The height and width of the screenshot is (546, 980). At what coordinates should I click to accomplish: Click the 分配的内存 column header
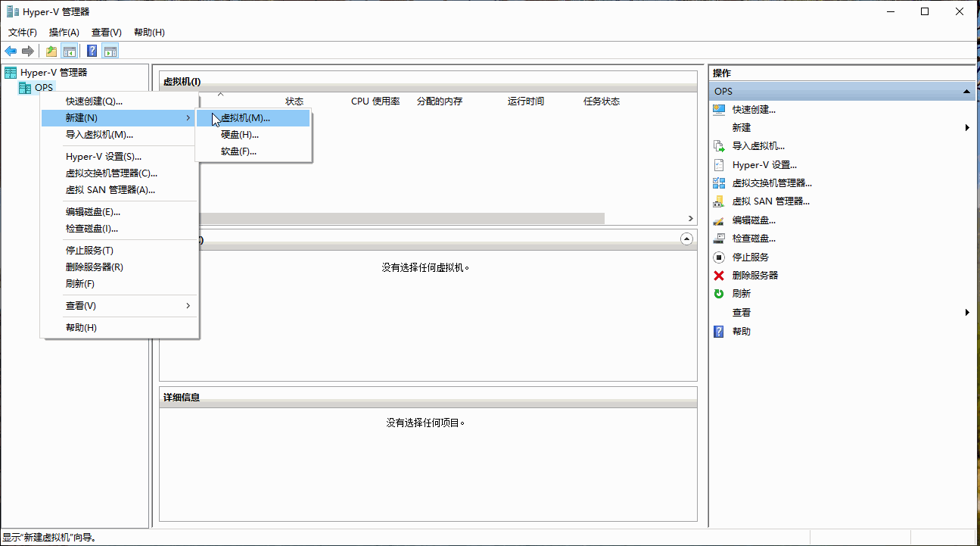pos(440,101)
